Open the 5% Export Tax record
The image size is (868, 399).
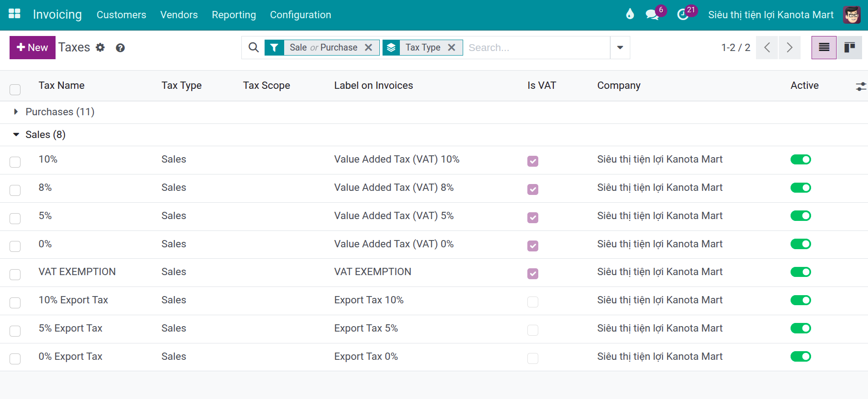pos(70,328)
